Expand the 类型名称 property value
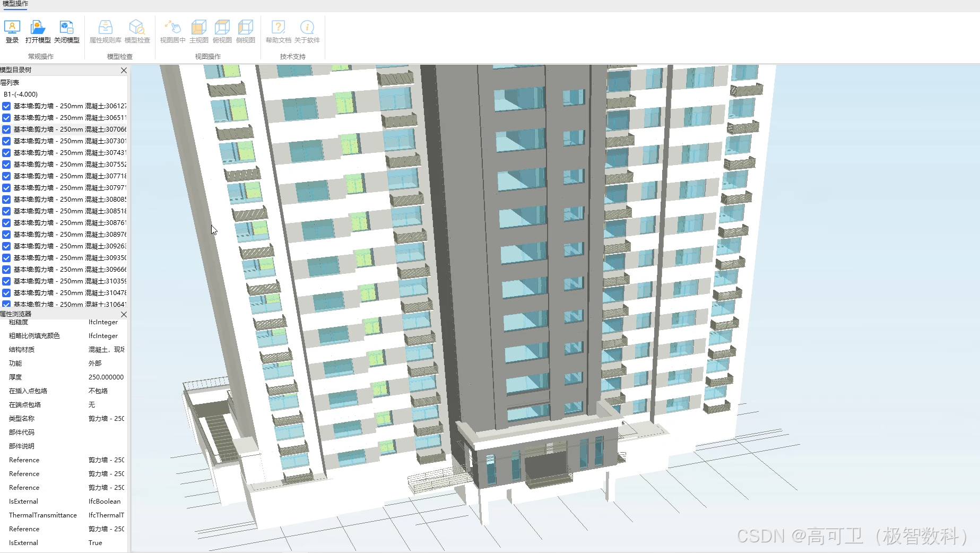 [106, 418]
